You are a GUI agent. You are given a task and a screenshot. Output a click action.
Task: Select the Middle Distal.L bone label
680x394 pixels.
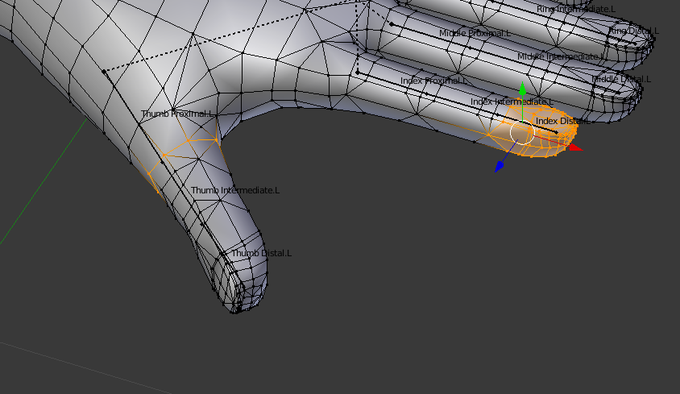621,79
